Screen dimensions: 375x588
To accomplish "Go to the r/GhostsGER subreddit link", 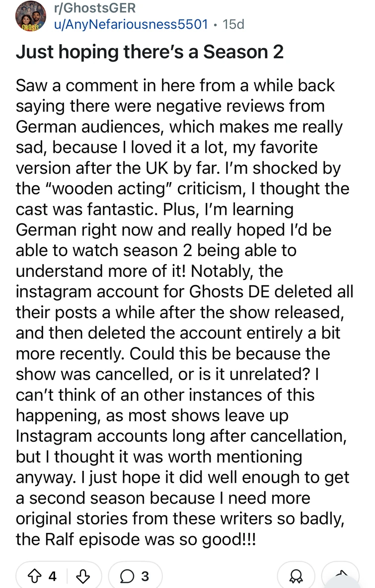I will (x=93, y=8).
